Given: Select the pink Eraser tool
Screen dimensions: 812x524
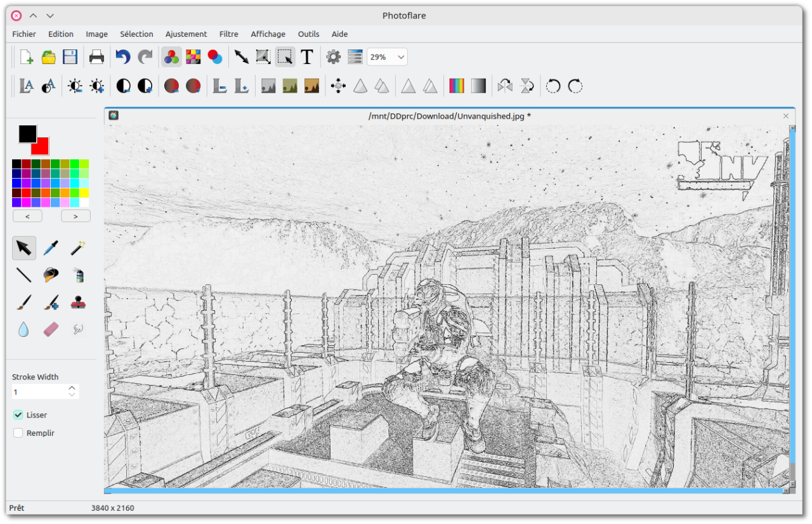Looking at the screenshot, I should click(x=51, y=329).
